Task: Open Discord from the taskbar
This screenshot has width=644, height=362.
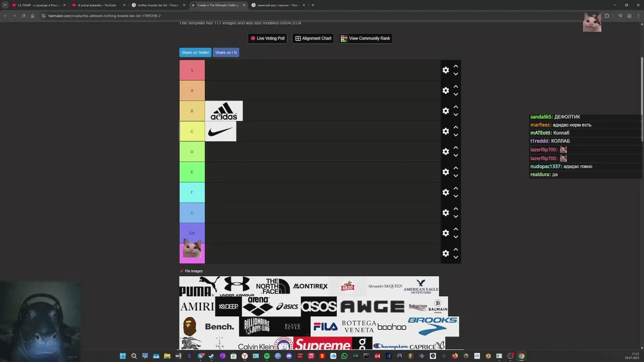Action: tap(289, 356)
